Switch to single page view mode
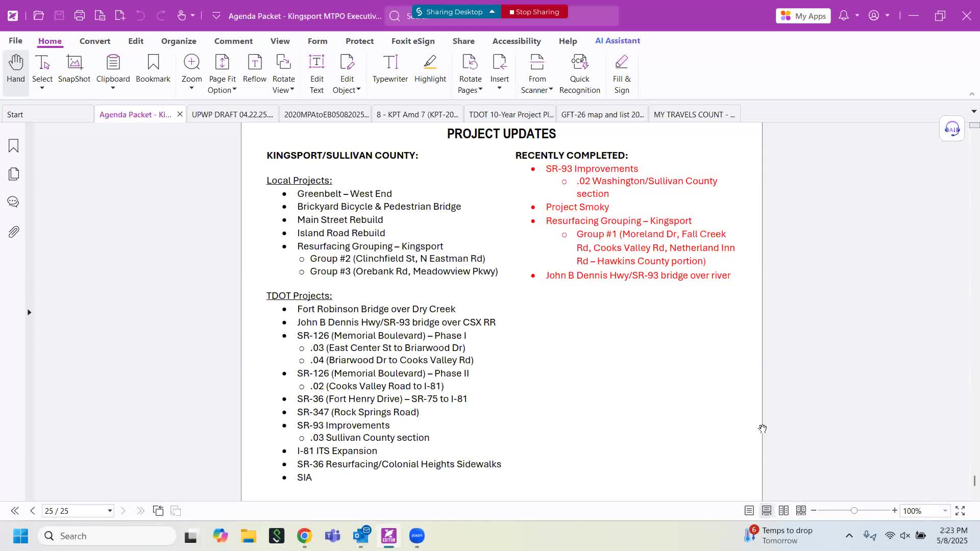Screen dimensions: 980x551 click(749, 511)
